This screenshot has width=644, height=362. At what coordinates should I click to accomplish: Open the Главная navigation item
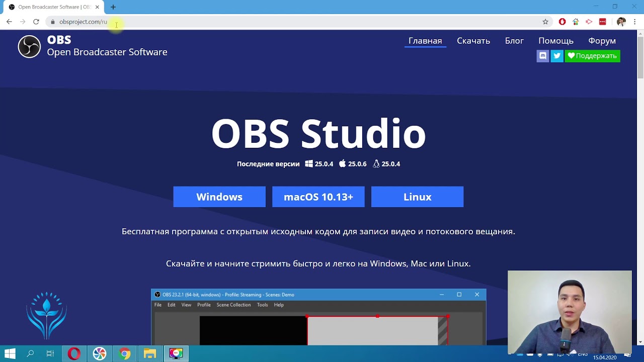coord(425,41)
